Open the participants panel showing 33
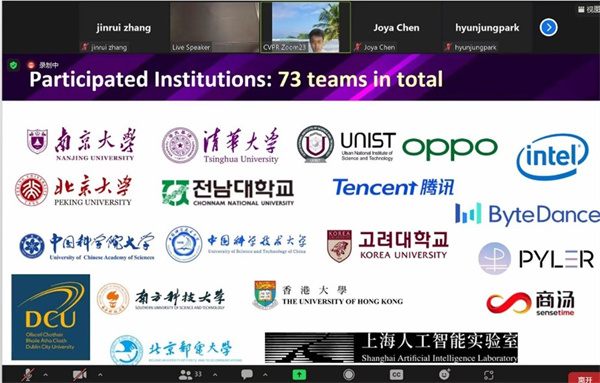 (x=190, y=374)
